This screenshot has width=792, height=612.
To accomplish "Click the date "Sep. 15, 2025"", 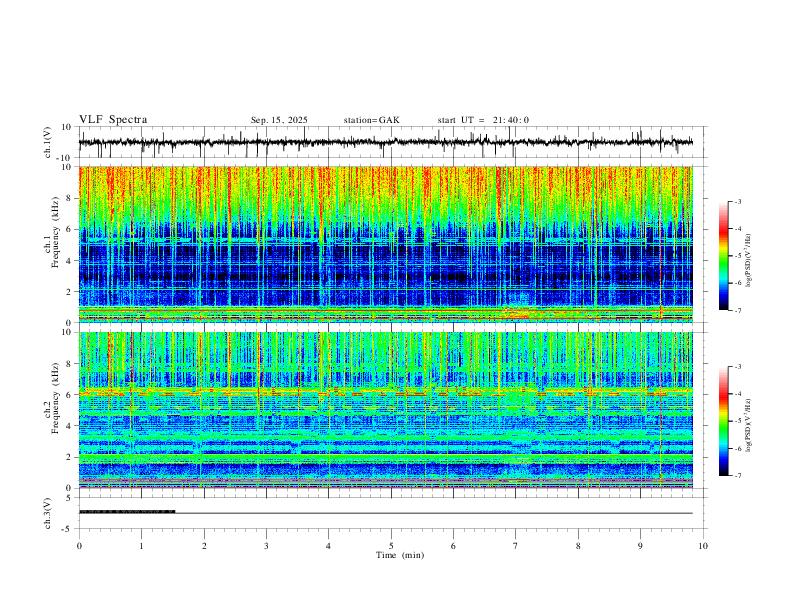I will pos(279,120).
